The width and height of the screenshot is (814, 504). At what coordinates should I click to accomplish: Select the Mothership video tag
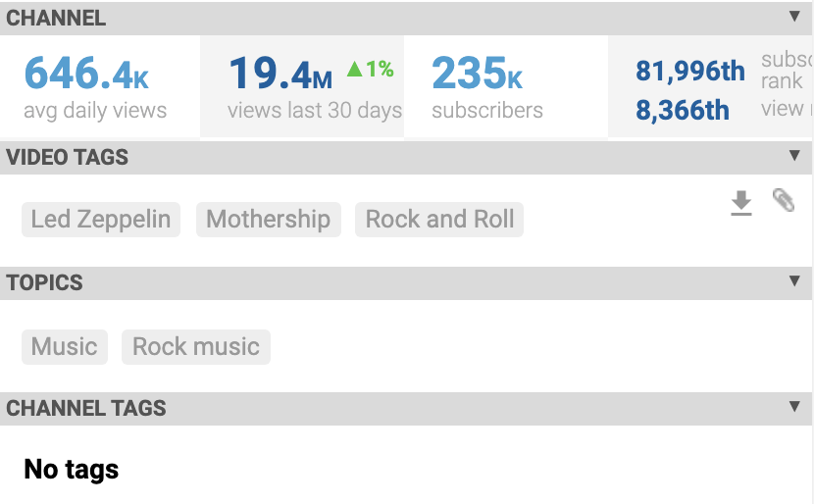point(269,220)
